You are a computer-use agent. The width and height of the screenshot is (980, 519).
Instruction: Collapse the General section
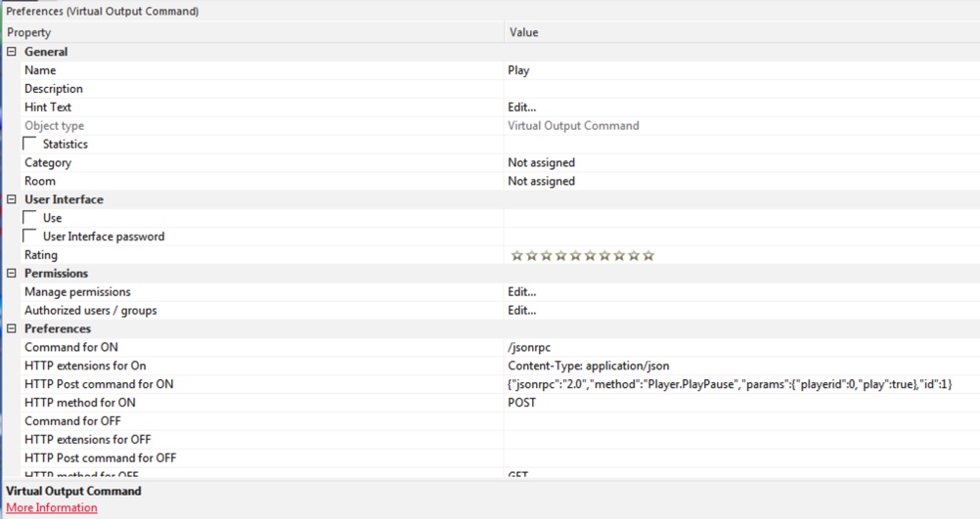pyautogui.click(x=12, y=52)
